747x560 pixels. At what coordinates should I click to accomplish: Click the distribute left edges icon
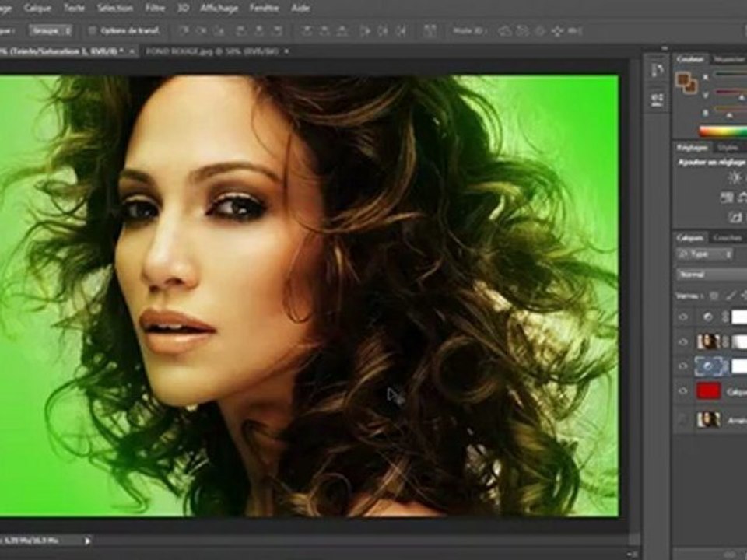365,31
